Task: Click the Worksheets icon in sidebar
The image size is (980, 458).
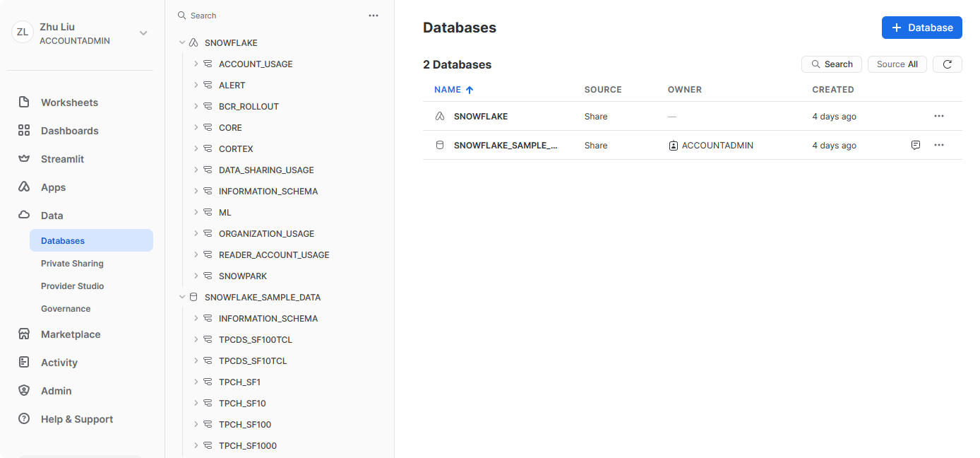Action: point(24,102)
